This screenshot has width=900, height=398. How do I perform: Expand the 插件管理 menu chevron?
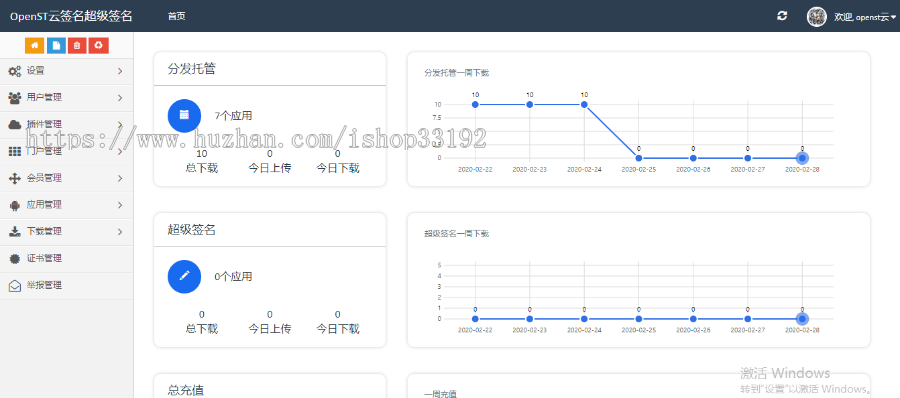[120, 125]
